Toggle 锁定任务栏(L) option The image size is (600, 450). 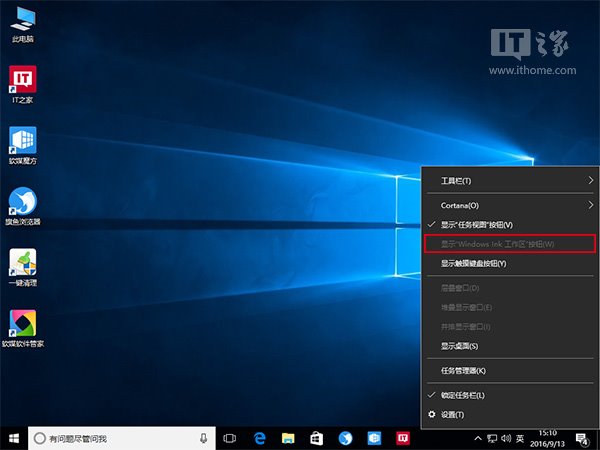(510, 395)
